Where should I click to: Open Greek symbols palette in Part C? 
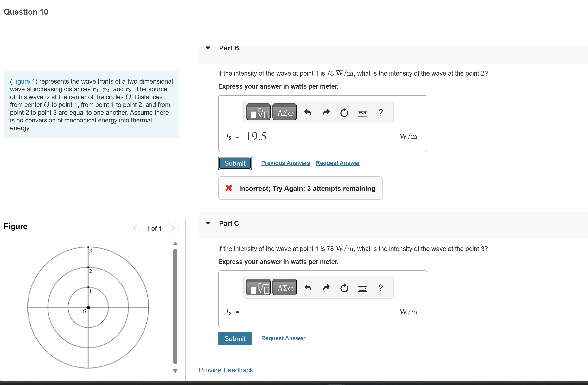285,288
